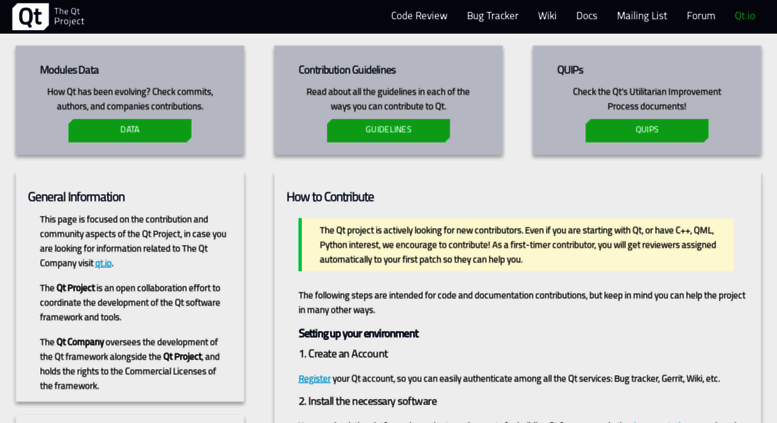Open the Docs menu item
777x423 pixels.
tap(586, 16)
